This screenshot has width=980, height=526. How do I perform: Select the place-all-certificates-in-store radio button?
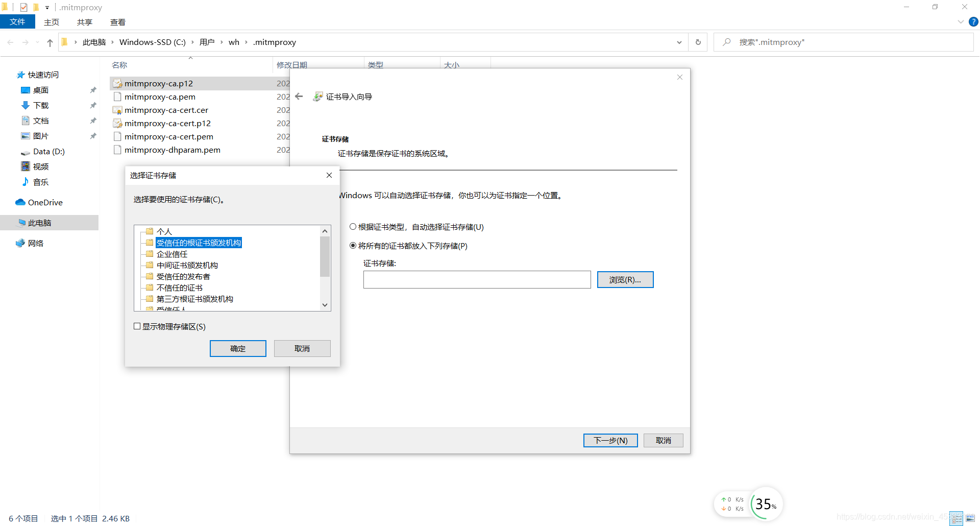point(353,246)
